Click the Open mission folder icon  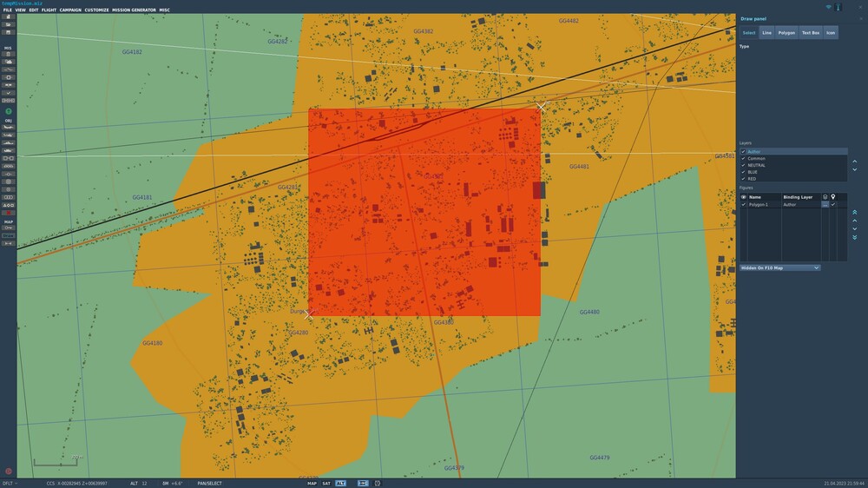tap(9, 24)
